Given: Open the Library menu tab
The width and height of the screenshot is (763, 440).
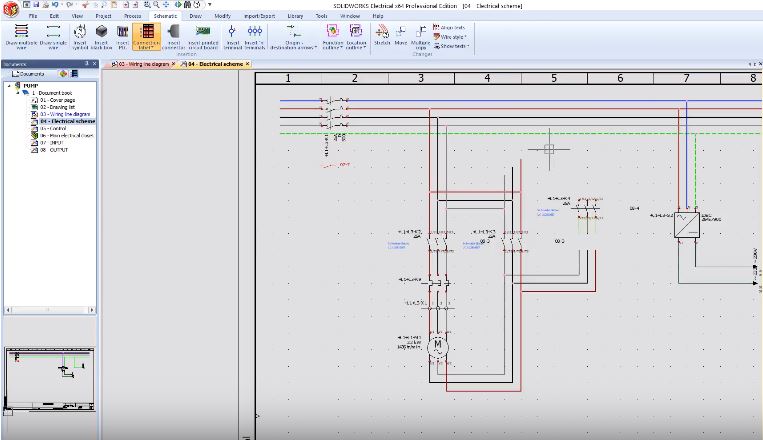Looking at the screenshot, I should [295, 16].
